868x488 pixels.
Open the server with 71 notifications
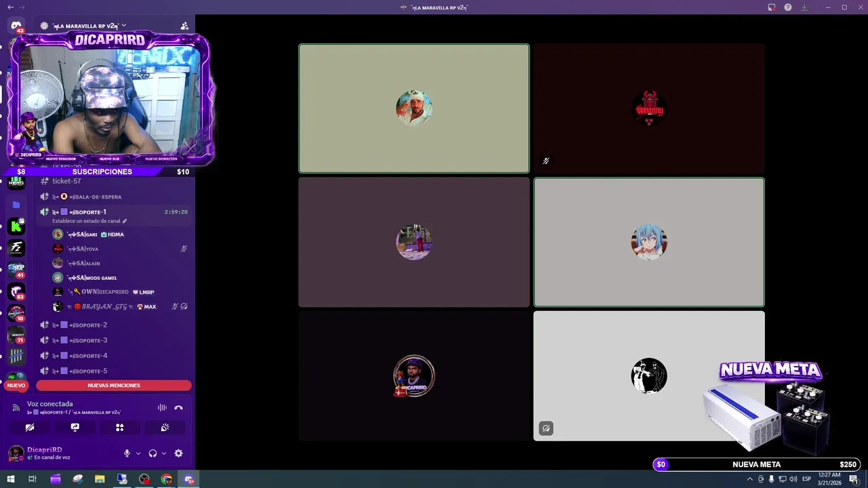(16, 335)
